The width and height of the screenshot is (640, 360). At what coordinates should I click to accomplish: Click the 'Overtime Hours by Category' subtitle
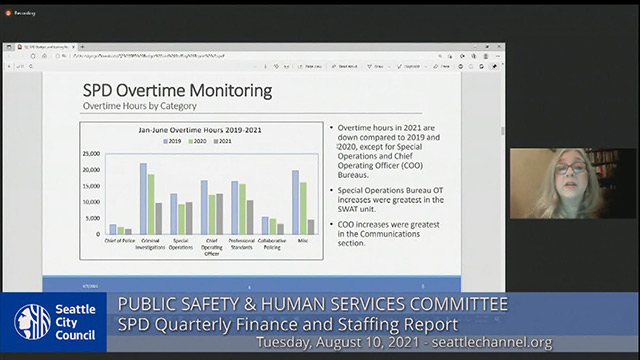(x=140, y=106)
